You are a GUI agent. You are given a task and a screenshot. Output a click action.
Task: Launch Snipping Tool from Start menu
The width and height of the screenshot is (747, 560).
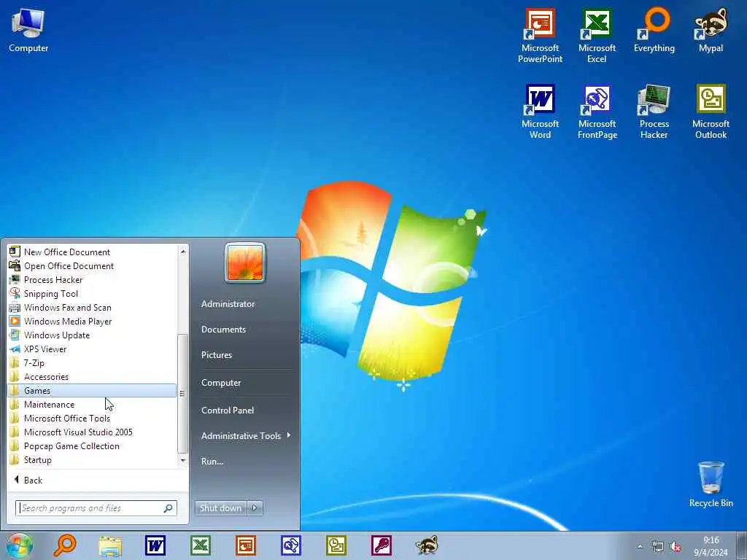point(92,293)
